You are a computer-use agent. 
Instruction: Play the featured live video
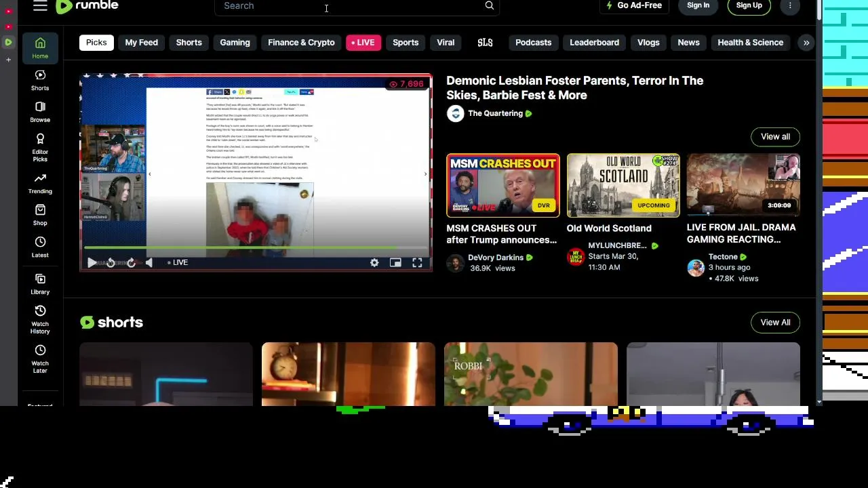pyautogui.click(x=92, y=262)
